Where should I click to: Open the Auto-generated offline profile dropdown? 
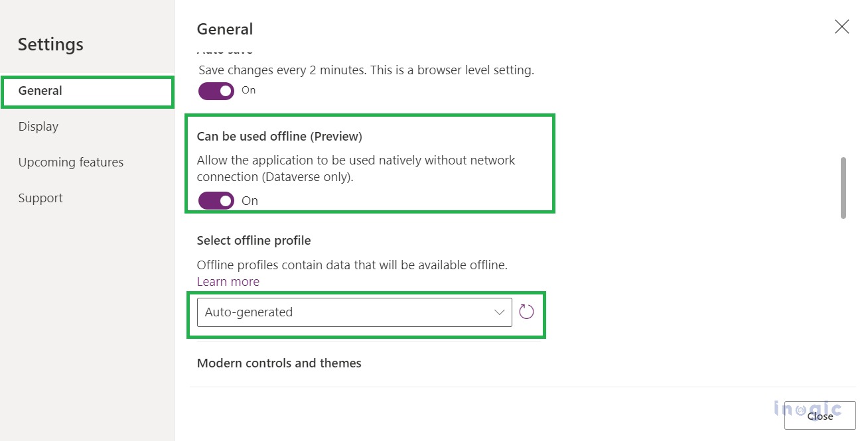354,312
